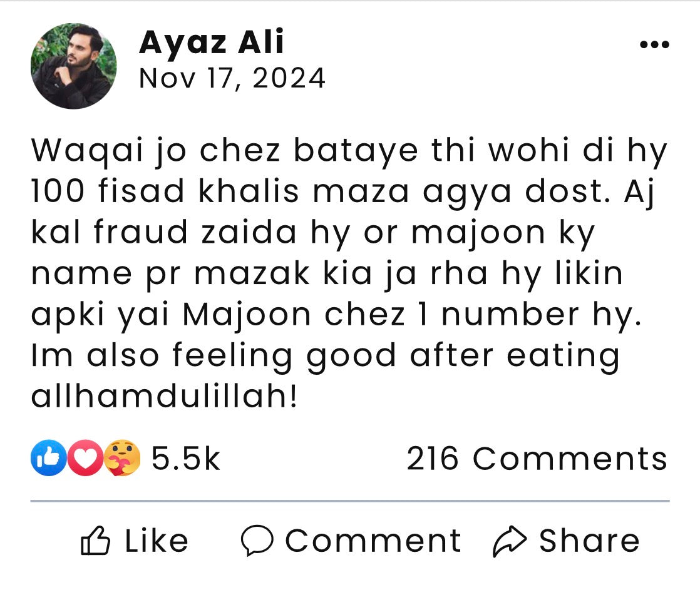Viewport: 700px width, 590px height.
Task: Click the Like button label
Action: (157, 541)
